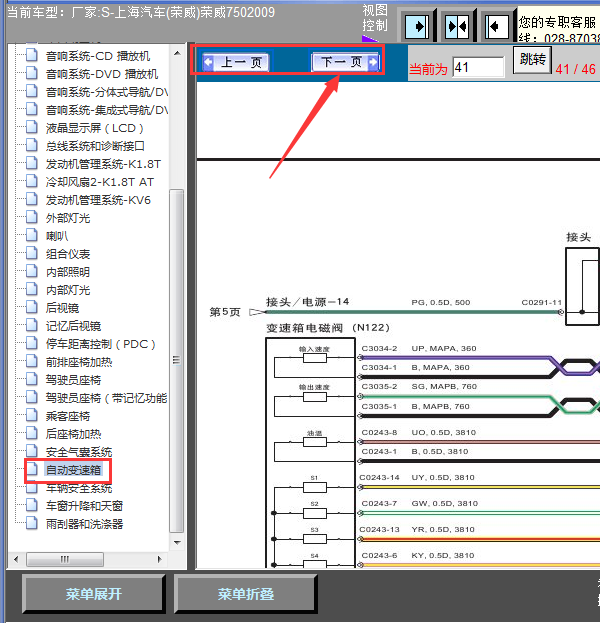Click the right-arrow view control icon
Viewport: 600px width, 623px height.
tap(417, 27)
